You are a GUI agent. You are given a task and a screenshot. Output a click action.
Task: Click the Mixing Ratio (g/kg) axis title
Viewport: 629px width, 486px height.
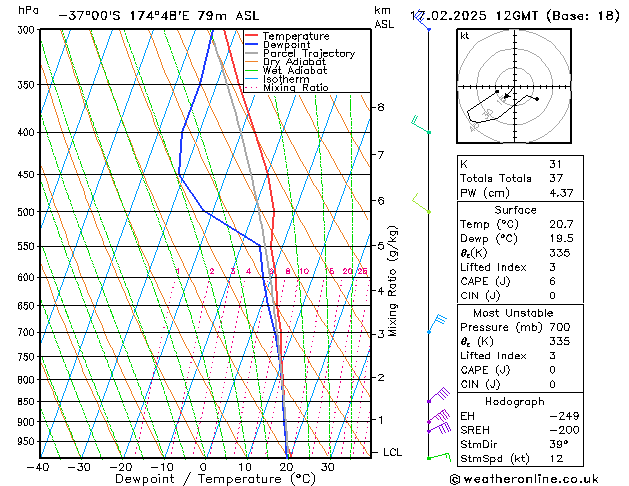pyautogui.click(x=392, y=281)
